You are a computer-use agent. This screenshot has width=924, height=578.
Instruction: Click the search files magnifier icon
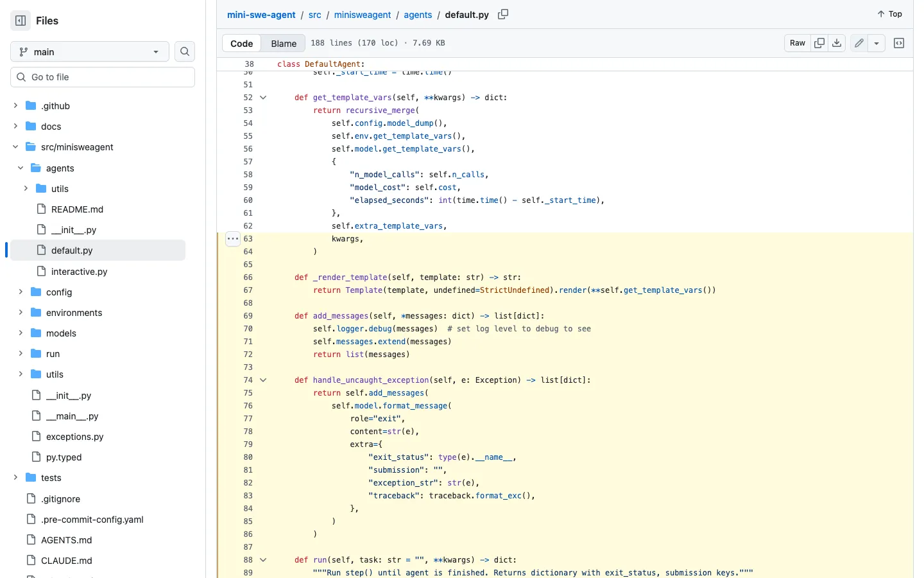(185, 51)
